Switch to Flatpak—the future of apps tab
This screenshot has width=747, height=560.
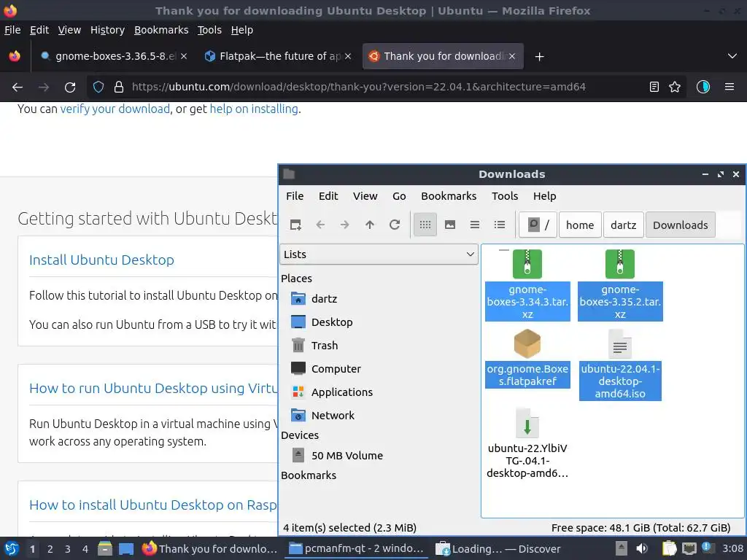[x=279, y=56]
